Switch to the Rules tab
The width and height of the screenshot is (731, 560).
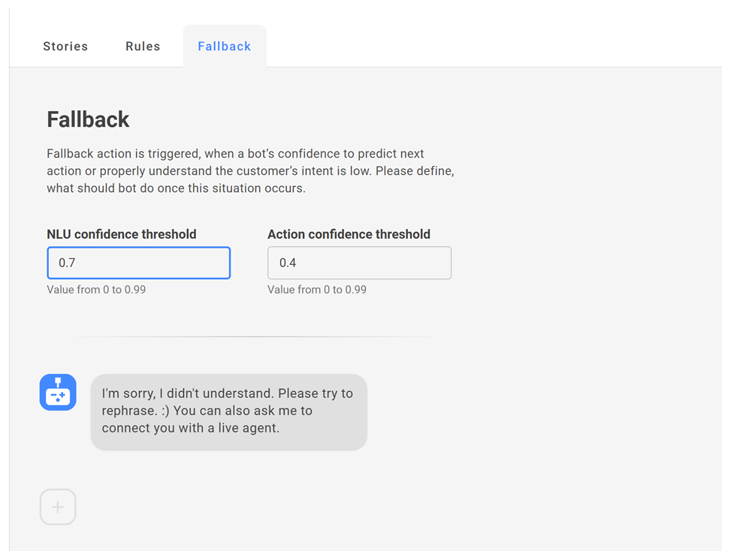pos(143,46)
